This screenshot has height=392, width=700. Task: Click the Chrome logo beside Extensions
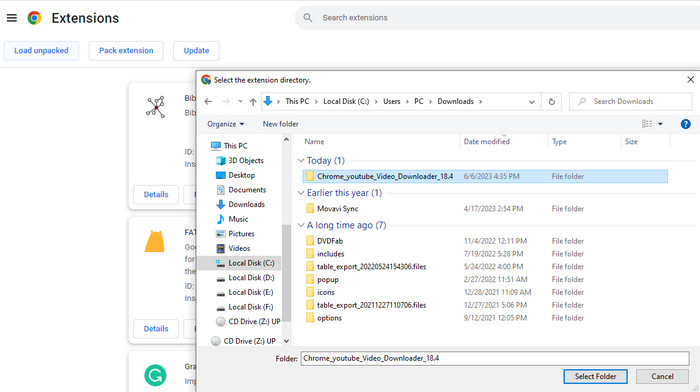click(34, 18)
